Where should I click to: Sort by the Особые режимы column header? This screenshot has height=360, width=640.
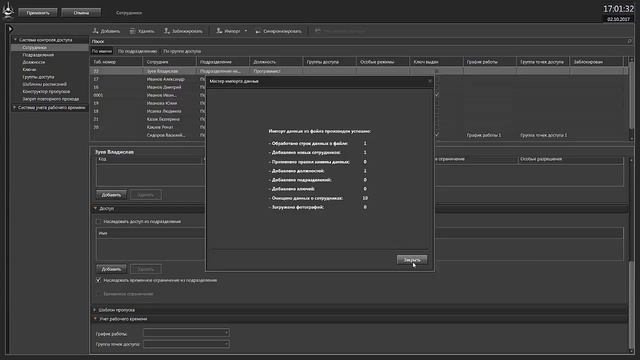pos(382,62)
